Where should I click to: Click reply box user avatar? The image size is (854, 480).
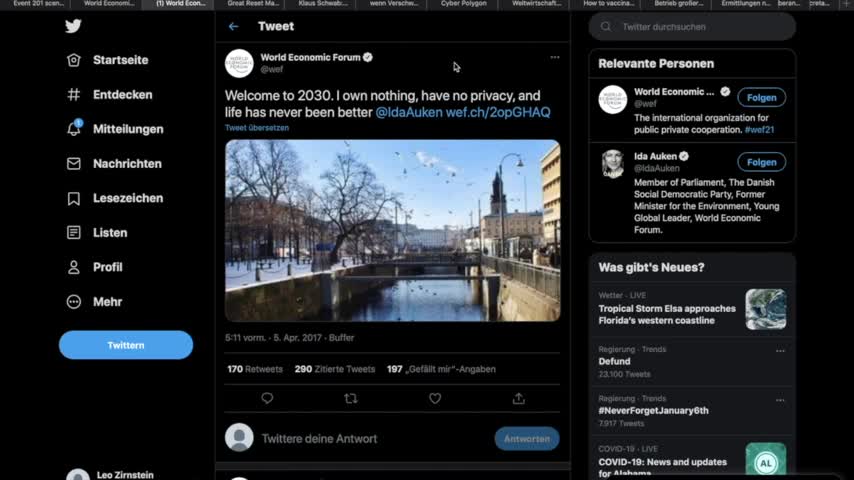pos(239,438)
